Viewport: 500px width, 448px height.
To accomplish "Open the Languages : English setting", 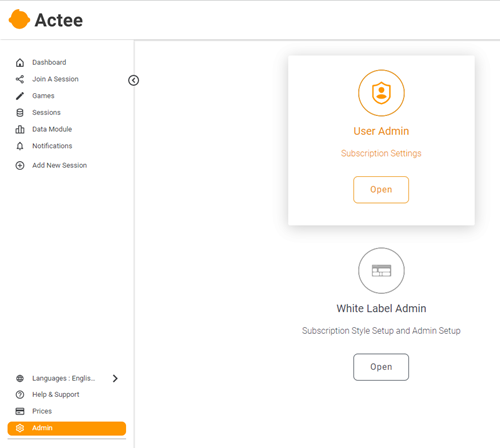I will pyautogui.click(x=64, y=378).
